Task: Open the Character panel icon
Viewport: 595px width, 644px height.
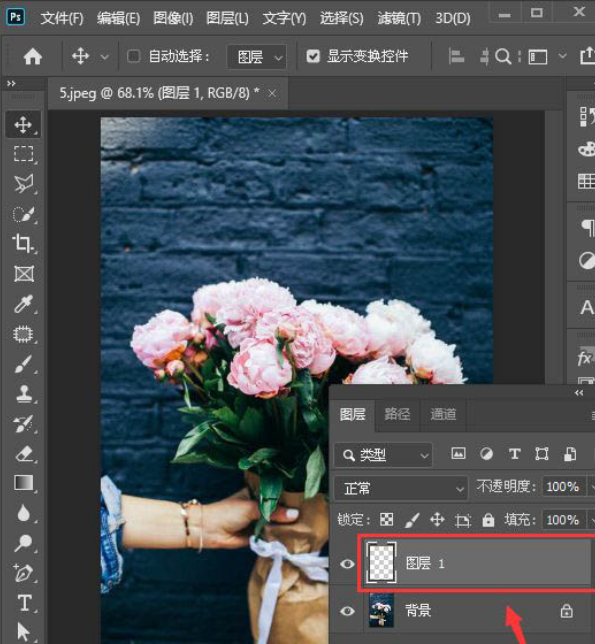Action: 587,307
